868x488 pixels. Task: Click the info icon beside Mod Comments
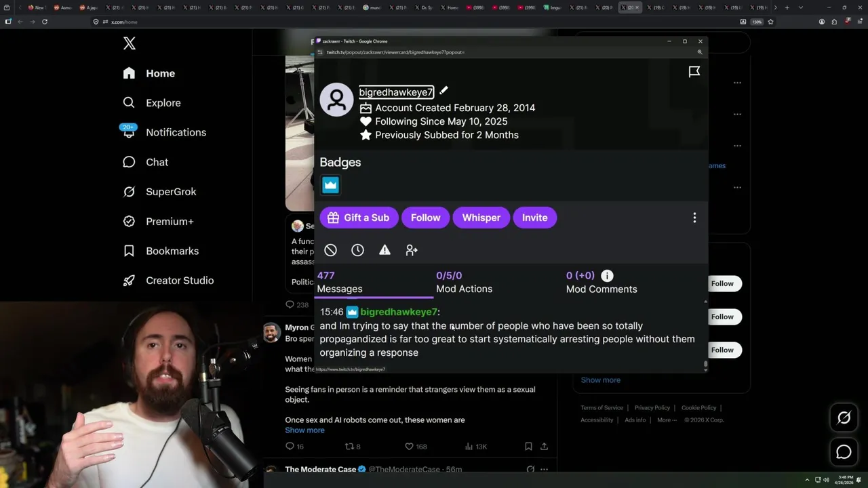607,275
